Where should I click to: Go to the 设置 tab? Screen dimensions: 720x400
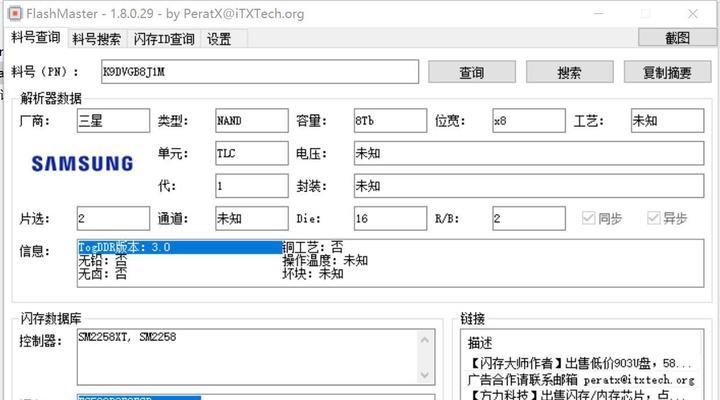(x=219, y=39)
